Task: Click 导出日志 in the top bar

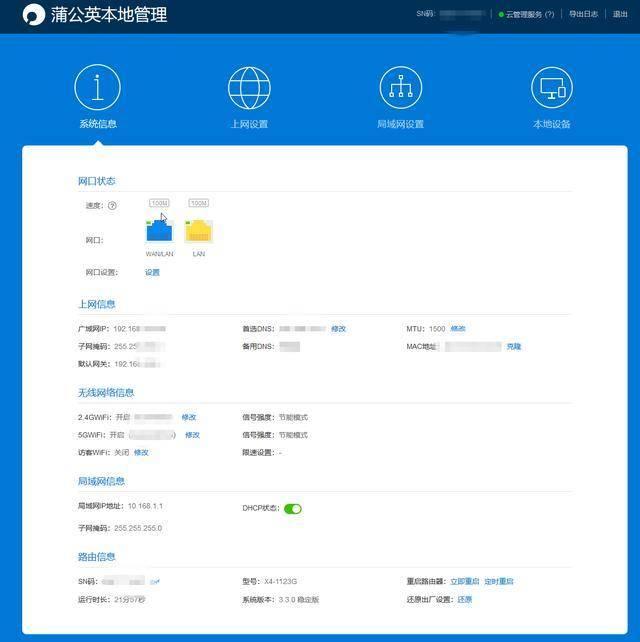Action: pos(583,15)
